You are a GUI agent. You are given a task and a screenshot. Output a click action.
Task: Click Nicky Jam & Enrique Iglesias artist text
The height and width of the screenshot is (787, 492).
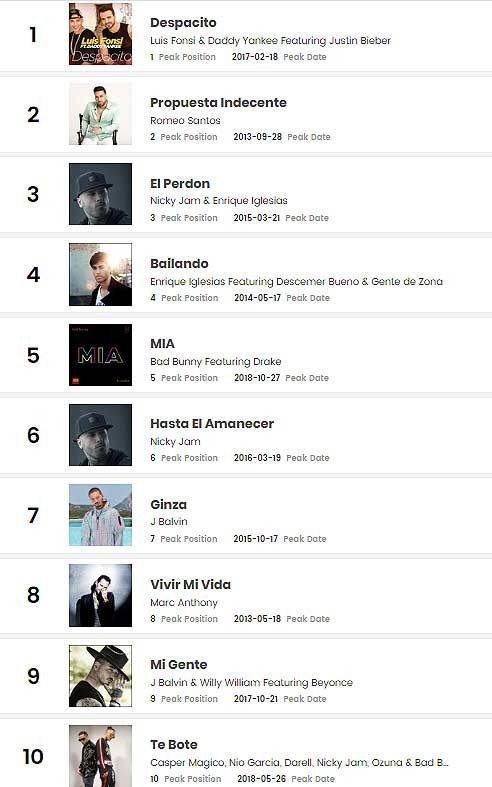[x=219, y=201]
